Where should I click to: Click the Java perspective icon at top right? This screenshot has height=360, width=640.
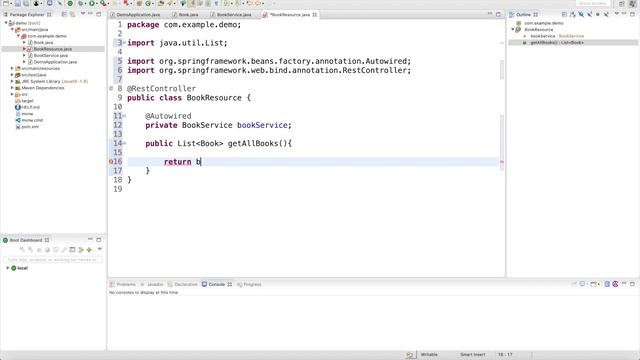632,3
